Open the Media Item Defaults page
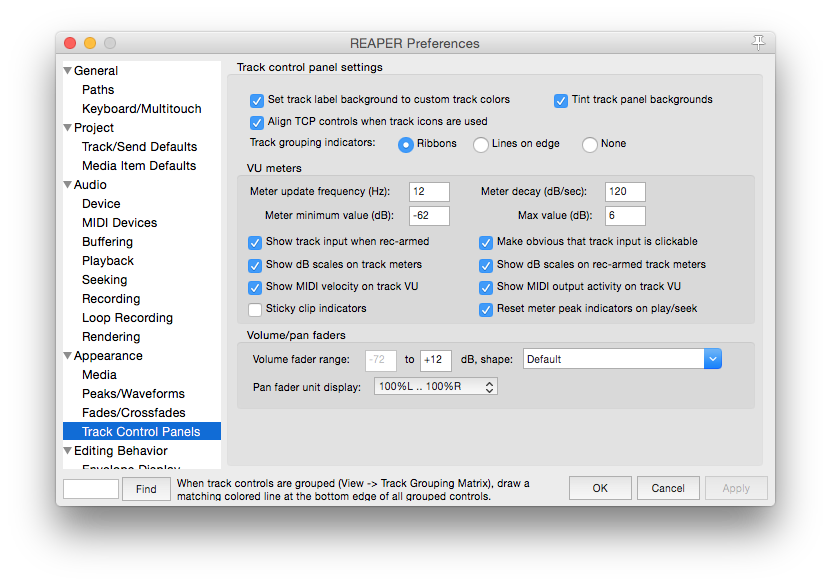The height and width of the screenshot is (586, 831). 139,166
